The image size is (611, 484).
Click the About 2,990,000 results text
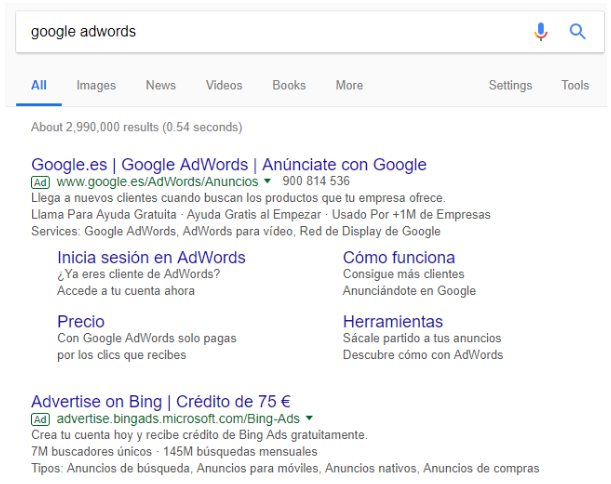(x=136, y=127)
